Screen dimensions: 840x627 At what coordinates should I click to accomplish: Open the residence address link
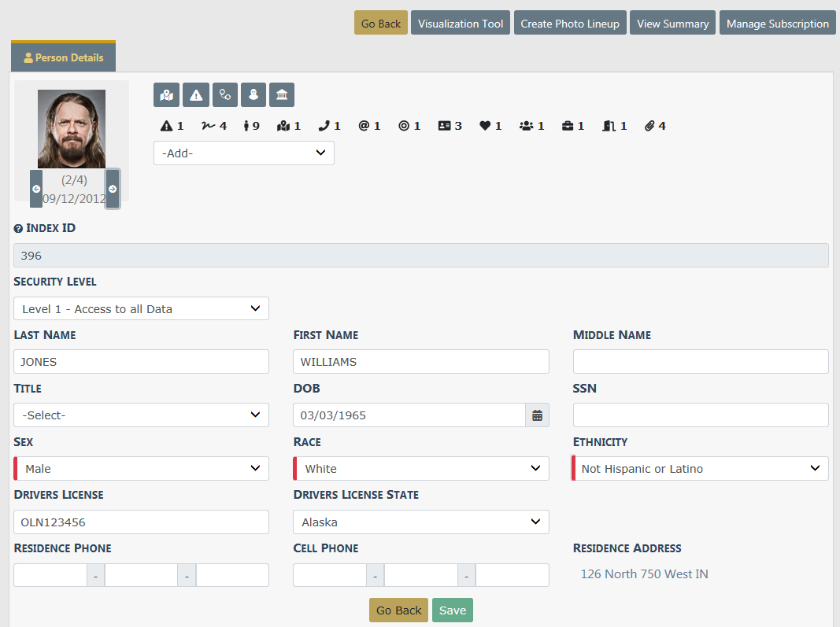tap(644, 574)
